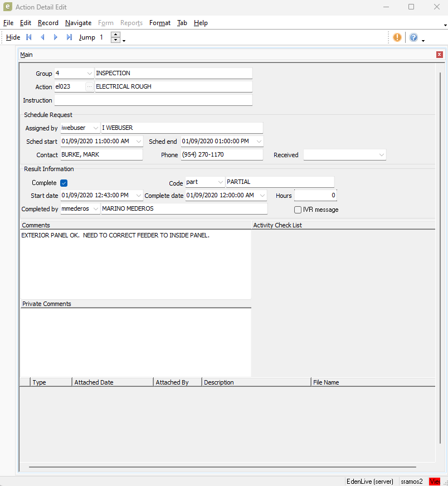Image resolution: width=448 pixels, height=486 pixels.
Task: Open the blue help icon
Action: (x=413, y=37)
